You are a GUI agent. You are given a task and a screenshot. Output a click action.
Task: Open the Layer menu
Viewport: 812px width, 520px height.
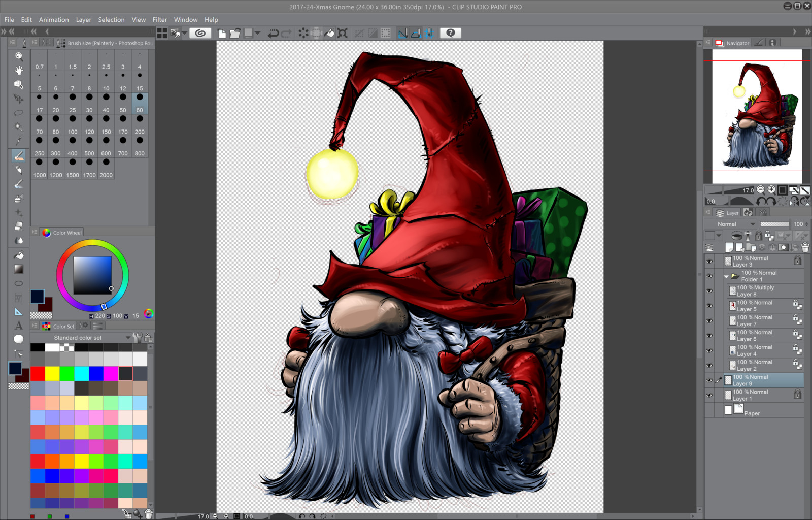click(84, 20)
